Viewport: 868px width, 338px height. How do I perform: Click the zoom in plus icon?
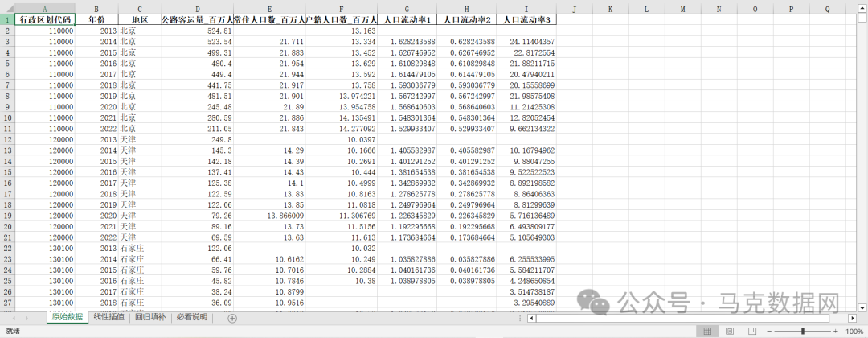(x=835, y=331)
